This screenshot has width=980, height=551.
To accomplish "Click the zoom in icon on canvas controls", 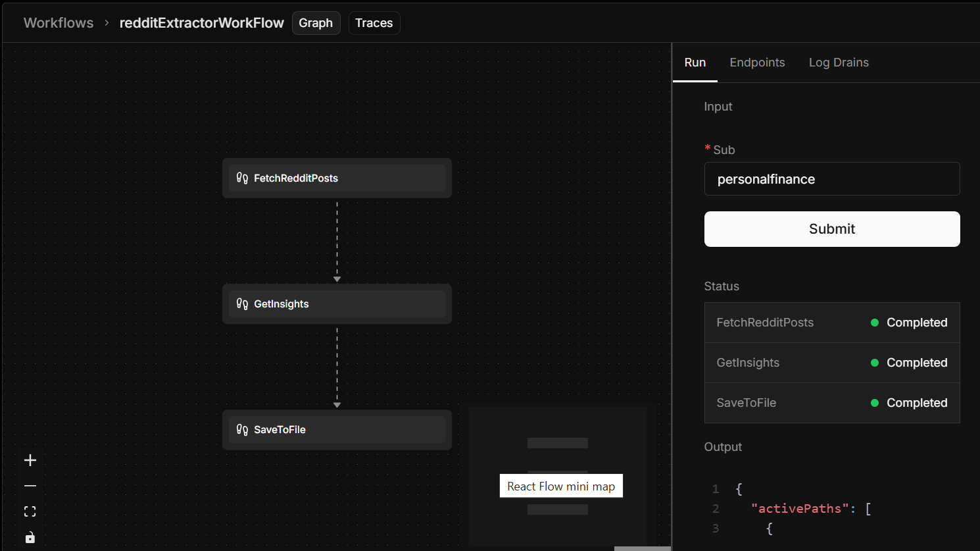I will coord(30,459).
